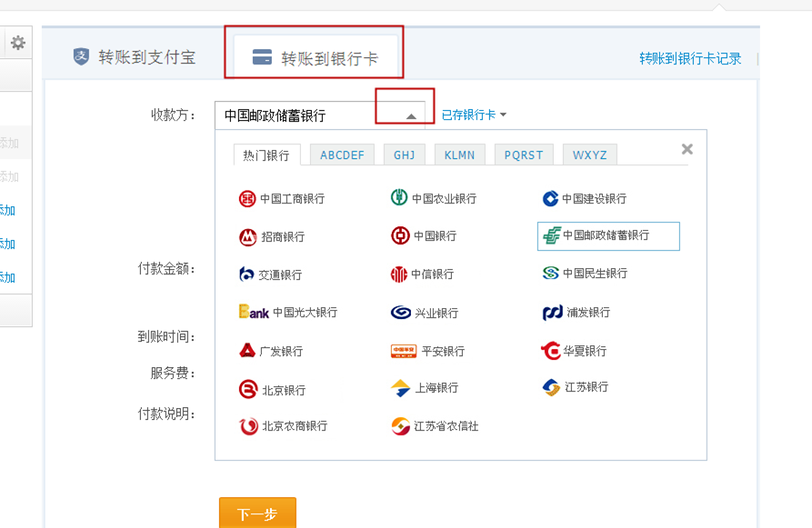812x528 pixels.
Task: Choose 江苏银行 bank name
Action: (586, 386)
